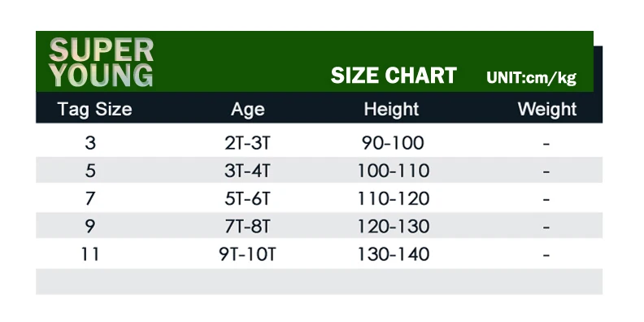The image size is (644, 322).
Task: Select tag size 7 cell
Action: coord(90,198)
